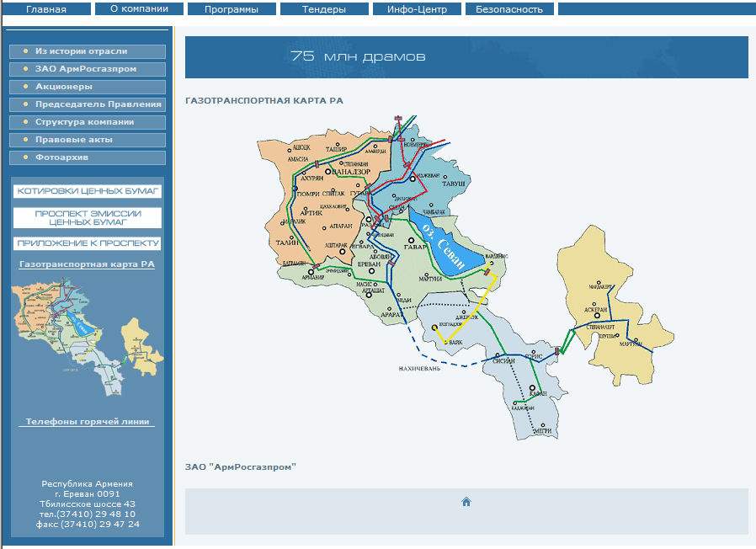
Task: Click Телефоны горячей линии link
Action: (88, 422)
